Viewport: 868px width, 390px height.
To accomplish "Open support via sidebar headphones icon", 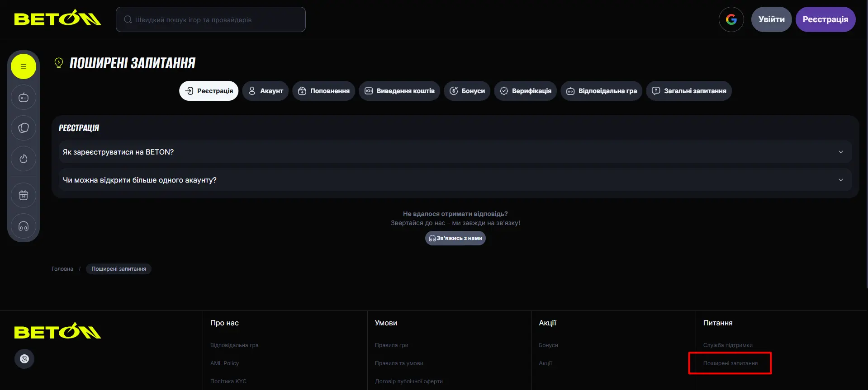I will point(24,226).
